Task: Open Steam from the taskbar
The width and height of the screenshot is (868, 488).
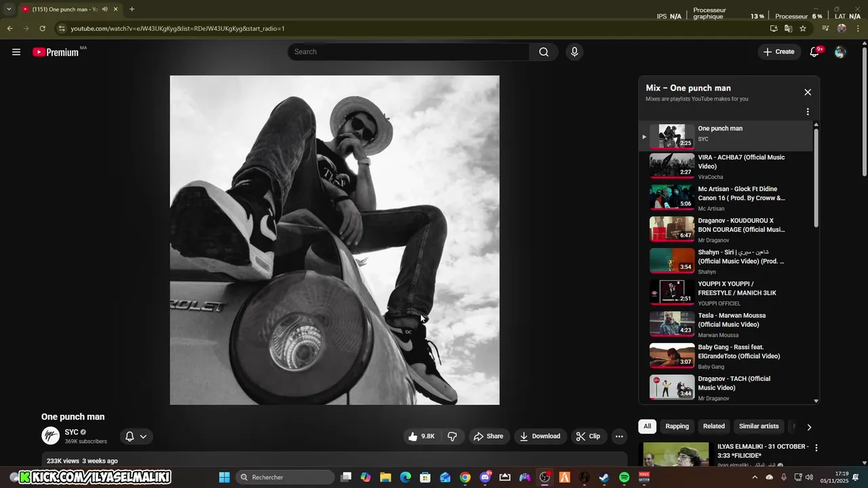Action: coord(604,477)
